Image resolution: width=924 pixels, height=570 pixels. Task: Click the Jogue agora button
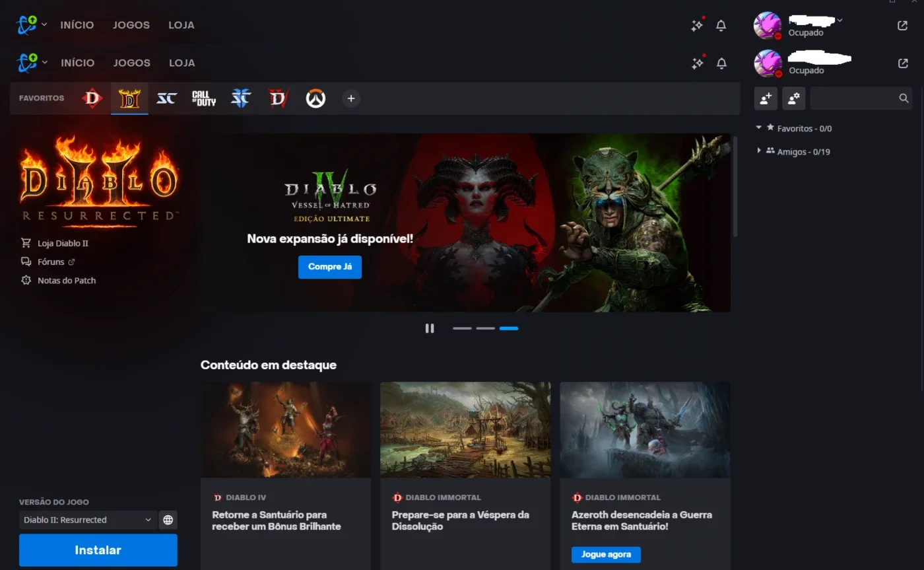pos(606,555)
